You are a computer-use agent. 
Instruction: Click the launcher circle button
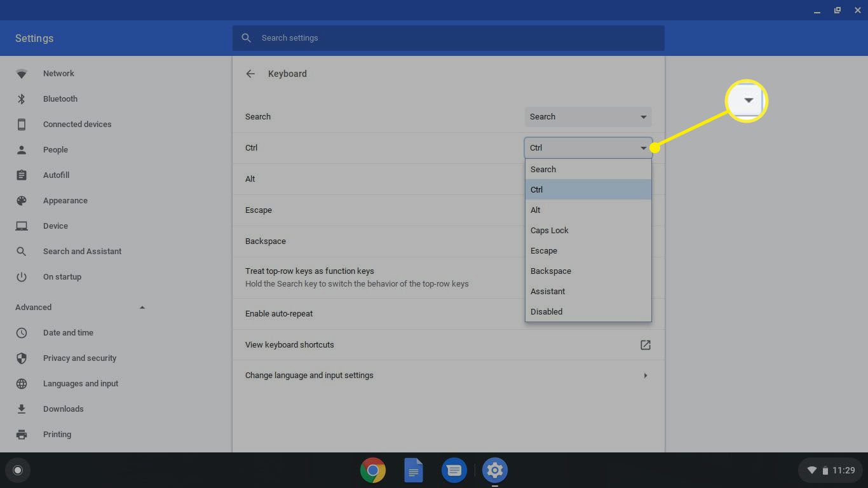(18, 470)
